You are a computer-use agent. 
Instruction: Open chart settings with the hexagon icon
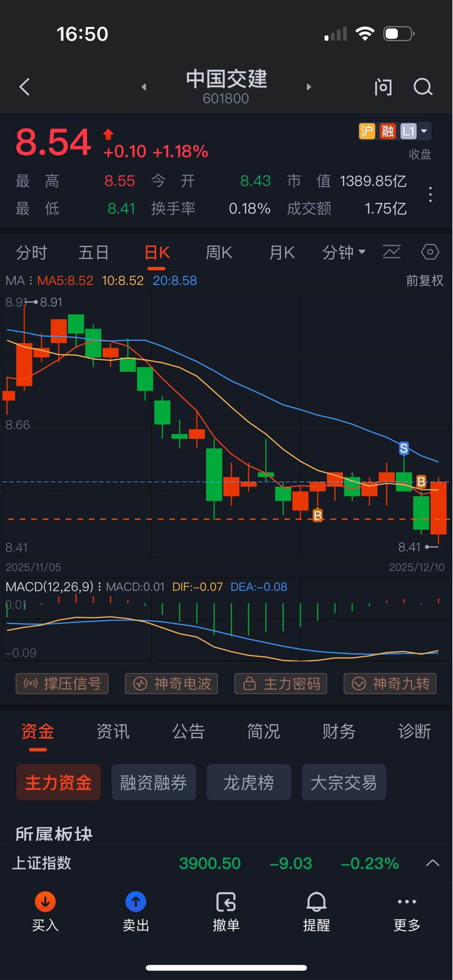click(x=430, y=252)
